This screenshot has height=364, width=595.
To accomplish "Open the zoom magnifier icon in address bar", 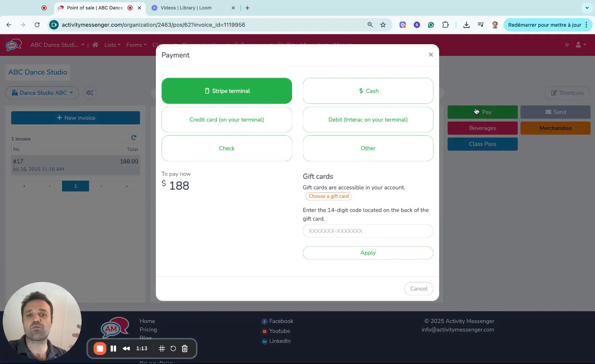I will pyautogui.click(x=370, y=25).
